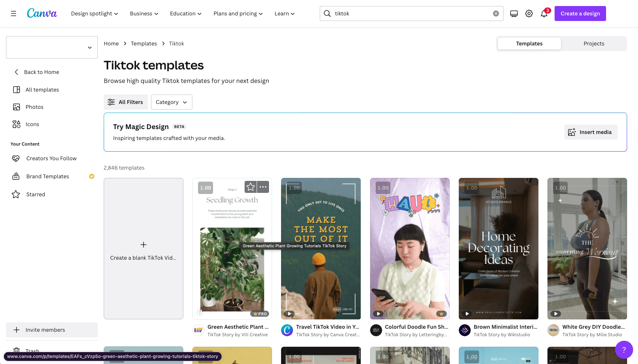Play the Morning Workout template preview

pyautogui.click(x=556, y=314)
